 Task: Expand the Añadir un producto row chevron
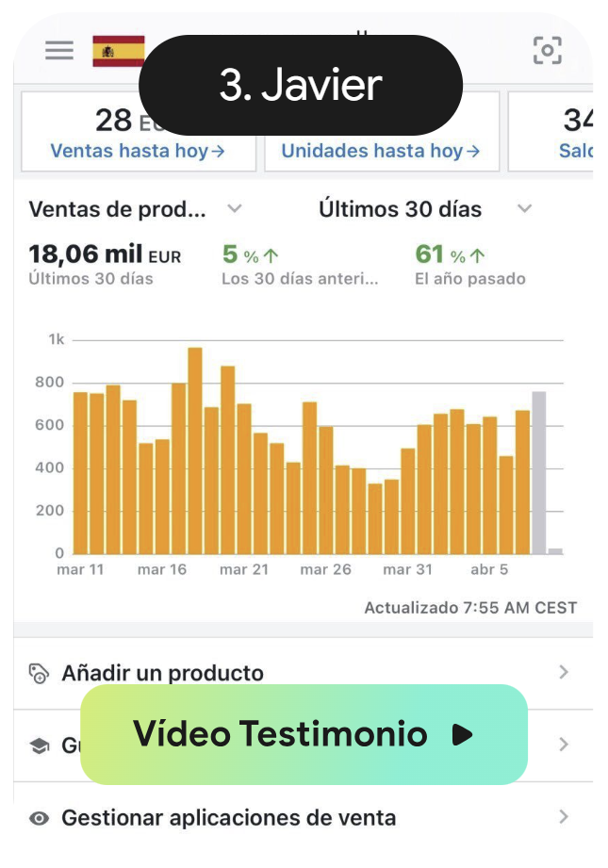[563, 672]
